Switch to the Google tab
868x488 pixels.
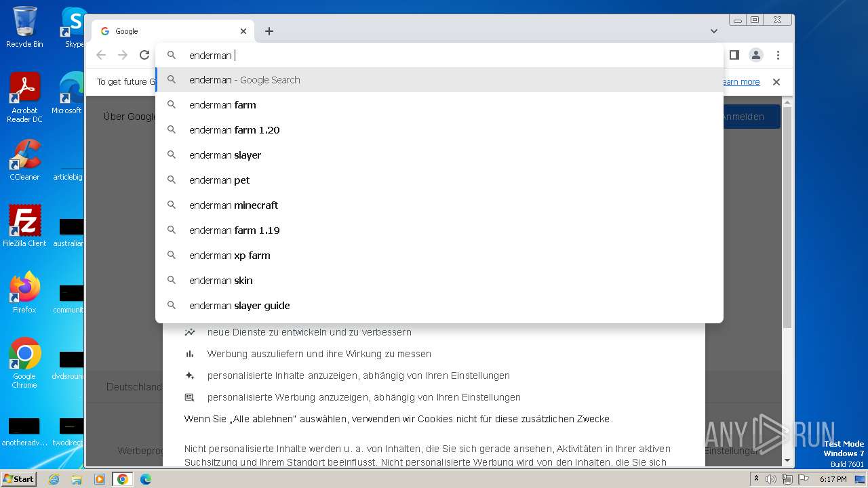[173, 31]
